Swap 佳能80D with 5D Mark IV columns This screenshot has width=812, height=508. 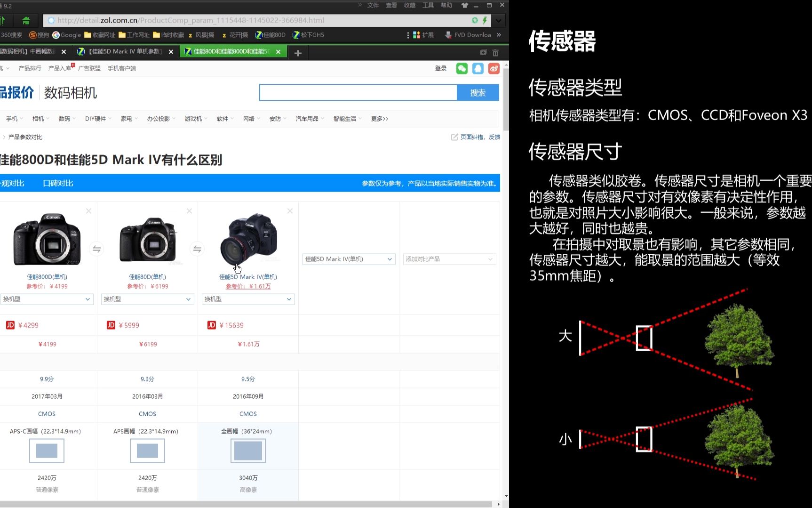(197, 249)
